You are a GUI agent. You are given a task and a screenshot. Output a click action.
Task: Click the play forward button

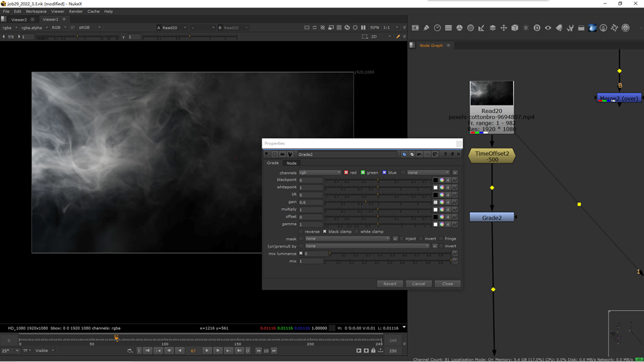pyautogui.click(x=207, y=350)
